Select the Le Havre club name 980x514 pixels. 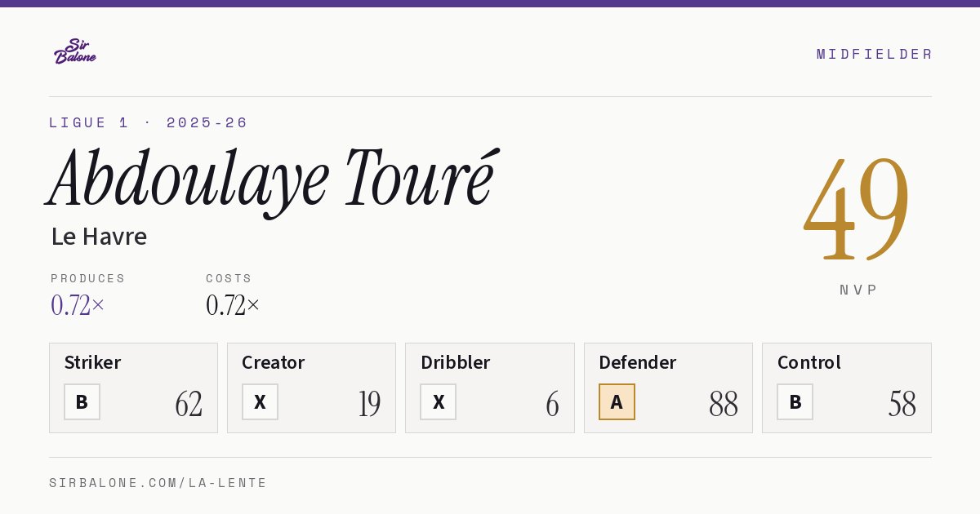point(99,237)
